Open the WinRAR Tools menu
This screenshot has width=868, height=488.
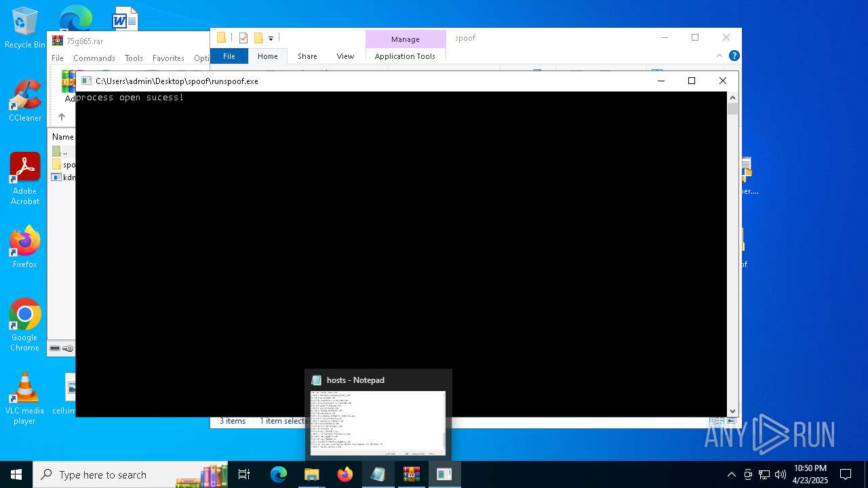[x=134, y=58]
